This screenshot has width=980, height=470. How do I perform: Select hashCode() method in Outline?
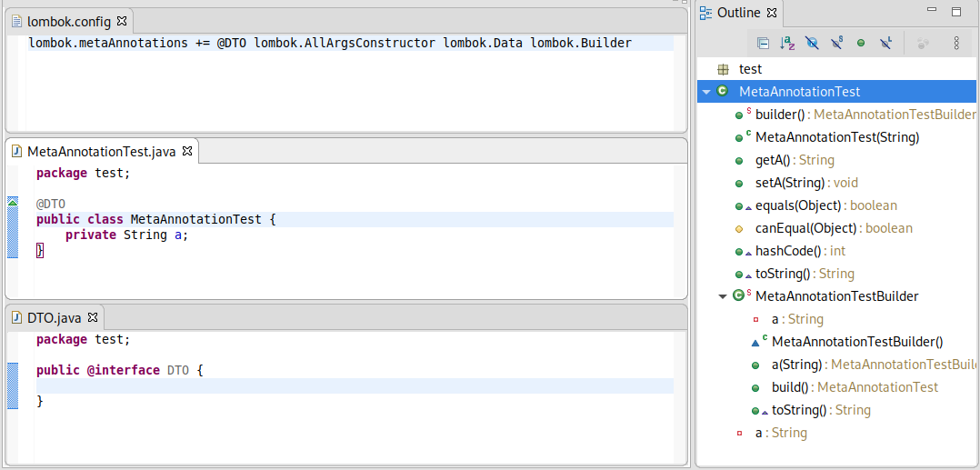coord(800,251)
